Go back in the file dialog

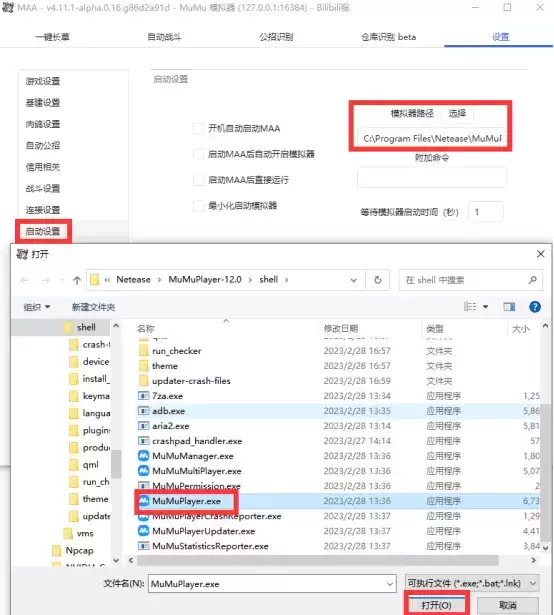[24, 280]
